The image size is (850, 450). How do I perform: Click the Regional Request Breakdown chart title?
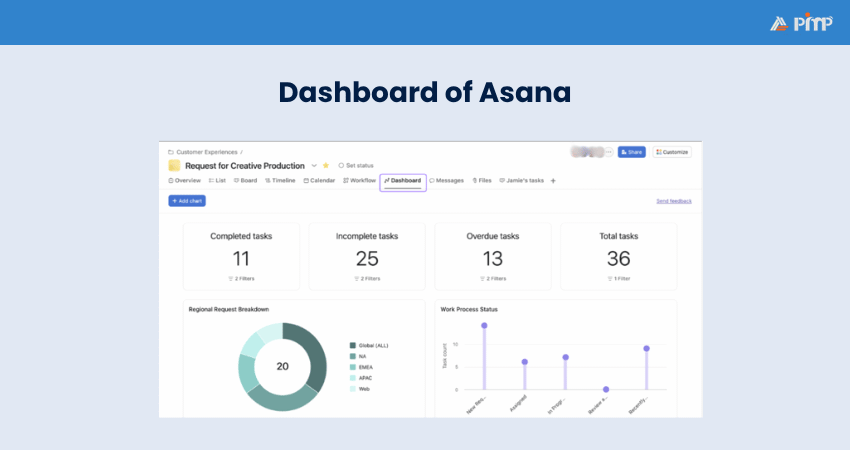(x=229, y=309)
